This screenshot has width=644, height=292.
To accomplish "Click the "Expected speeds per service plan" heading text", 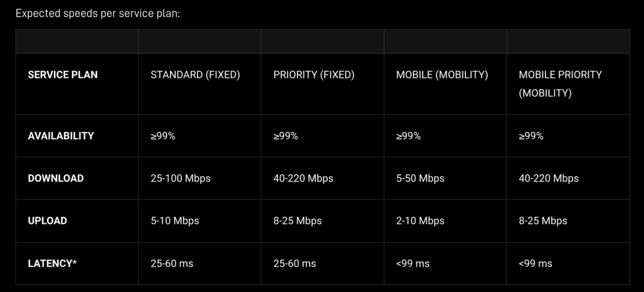I will [x=98, y=13].
